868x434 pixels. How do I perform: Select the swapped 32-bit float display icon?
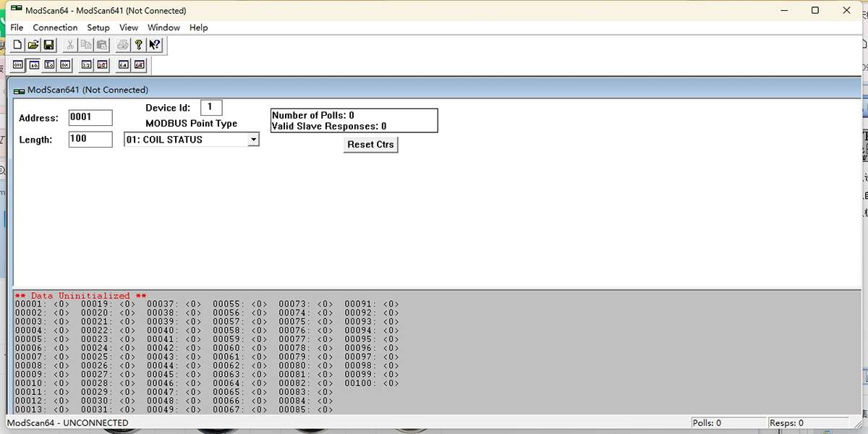tap(102, 65)
